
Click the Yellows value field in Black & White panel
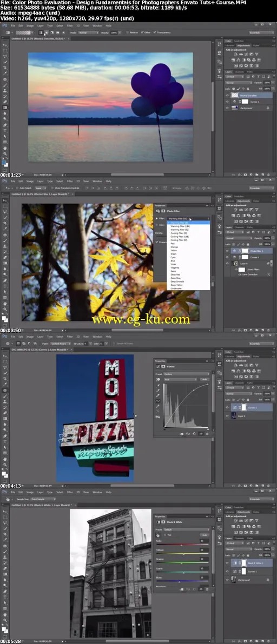[204, 550]
